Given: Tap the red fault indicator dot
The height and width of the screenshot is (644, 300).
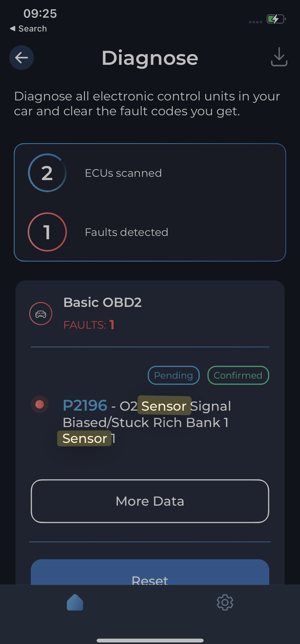Looking at the screenshot, I should pos(40,404).
